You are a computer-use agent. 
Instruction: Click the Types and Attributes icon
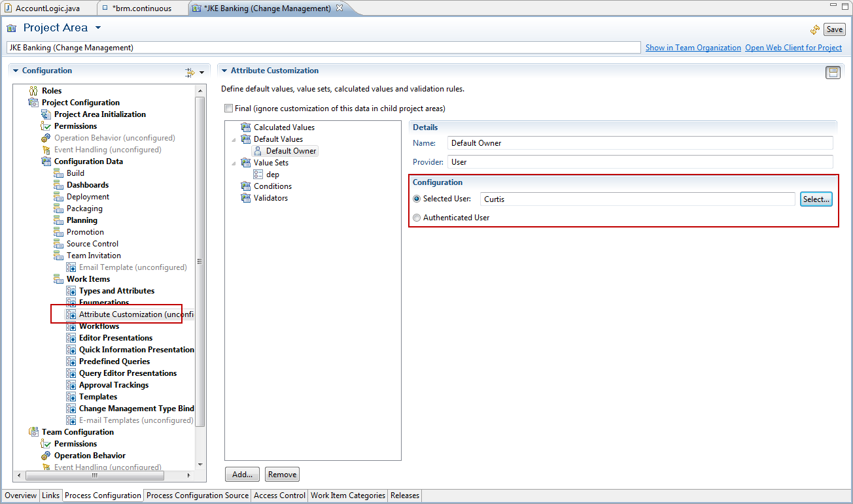coord(71,291)
